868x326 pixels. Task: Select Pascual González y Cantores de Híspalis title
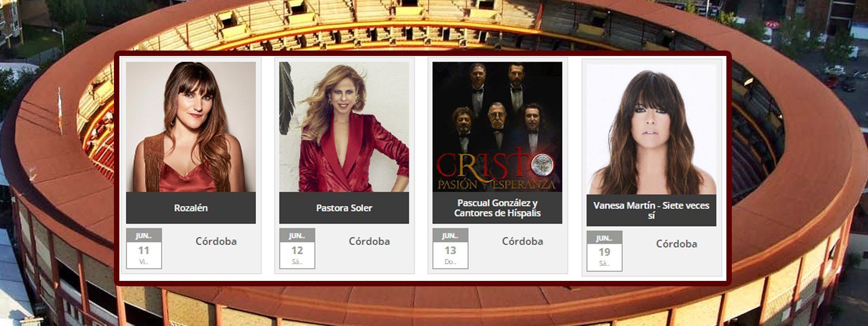pyautogui.click(x=497, y=208)
